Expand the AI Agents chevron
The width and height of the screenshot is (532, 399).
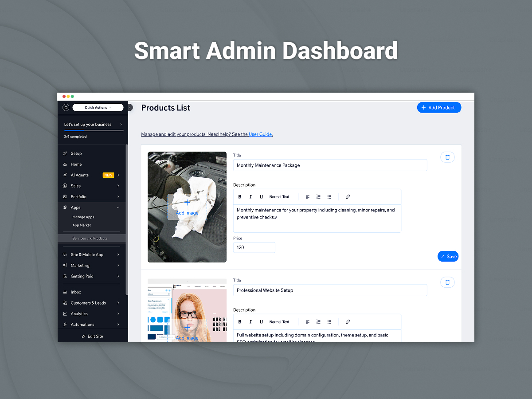pos(118,175)
